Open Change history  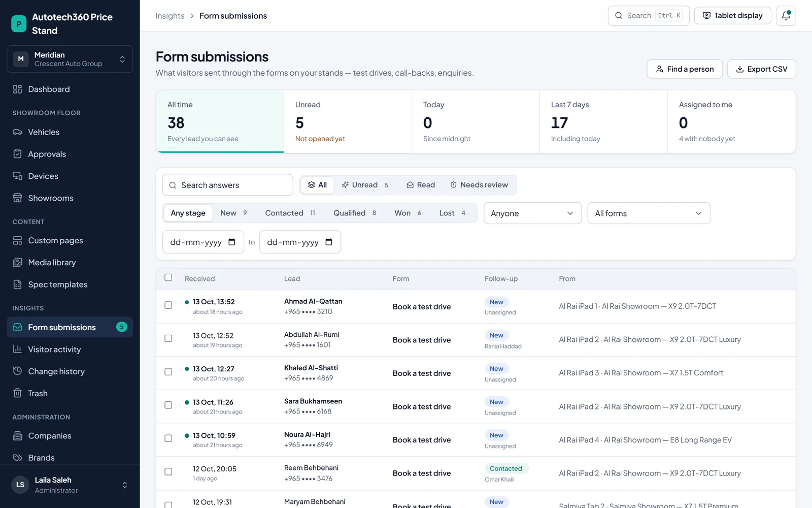coord(70,371)
